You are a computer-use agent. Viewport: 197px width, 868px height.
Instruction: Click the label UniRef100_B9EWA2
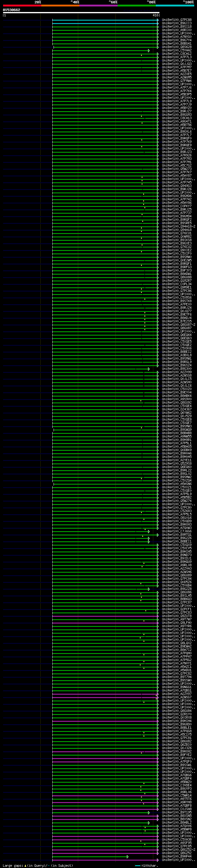(x=177, y=646)
